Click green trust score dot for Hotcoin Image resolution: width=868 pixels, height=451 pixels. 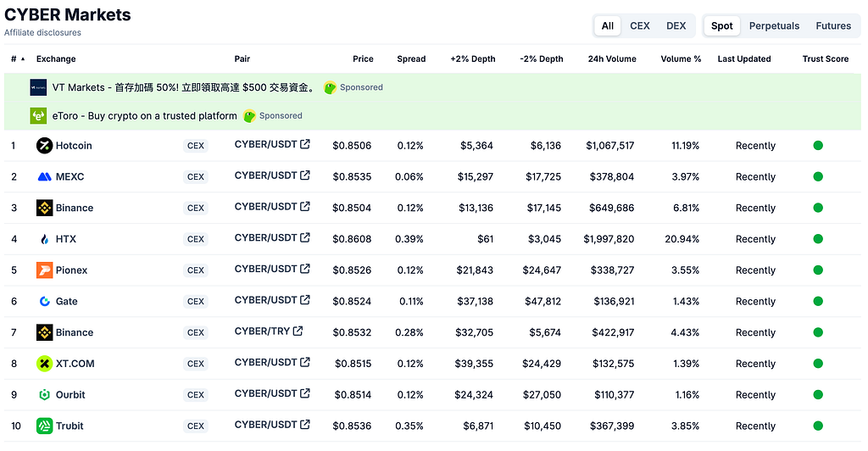click(818, 146)
